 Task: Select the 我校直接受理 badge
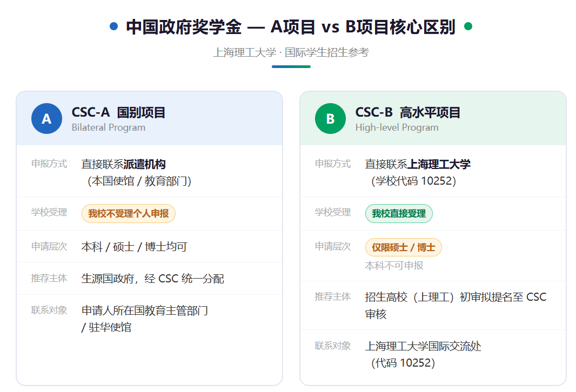399,214
